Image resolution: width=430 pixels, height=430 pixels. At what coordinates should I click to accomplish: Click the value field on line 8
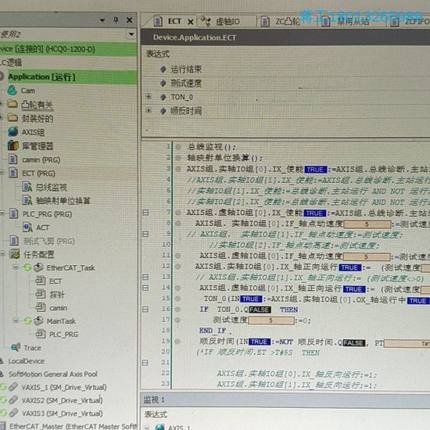(367, 224)
